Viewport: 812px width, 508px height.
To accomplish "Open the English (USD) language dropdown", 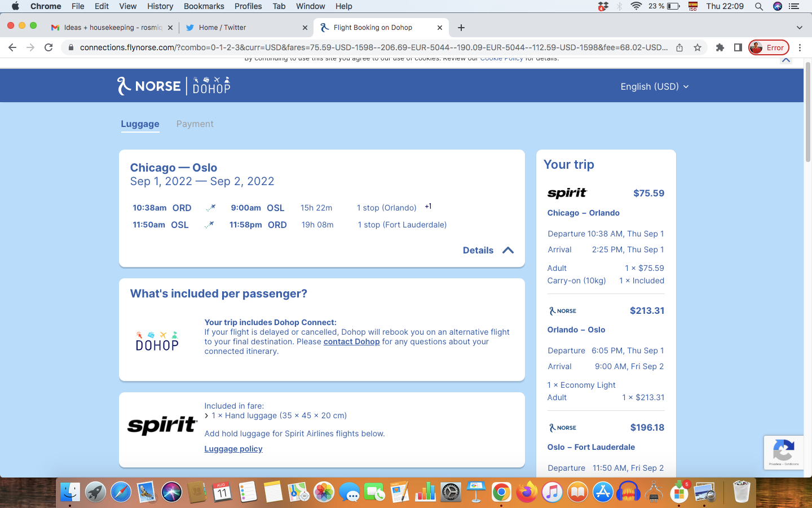I will click(x=654, y=86).
